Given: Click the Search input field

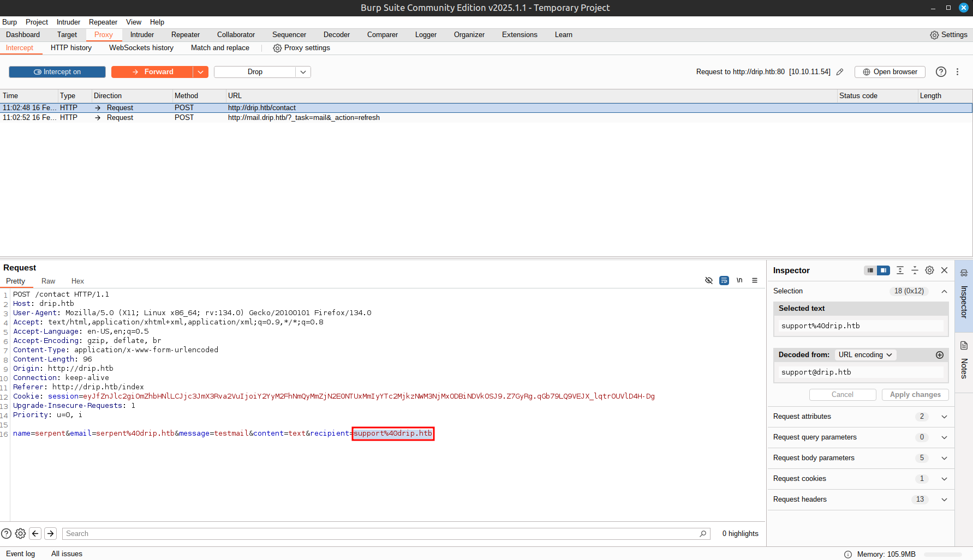Looking at the screenshot, I should pyautogui.click(x=382, y=534).
